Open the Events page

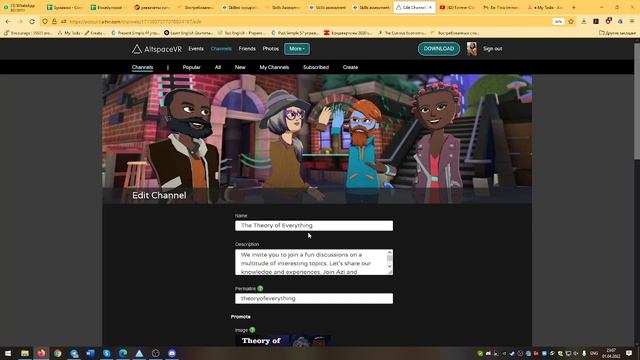[196, 49]
